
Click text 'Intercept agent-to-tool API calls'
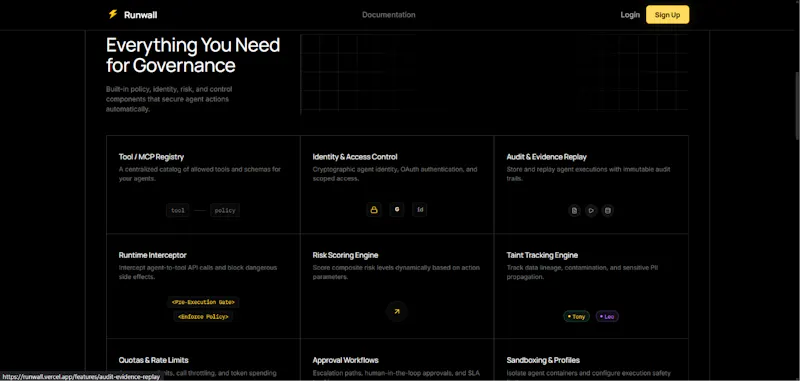coord(198,272)
